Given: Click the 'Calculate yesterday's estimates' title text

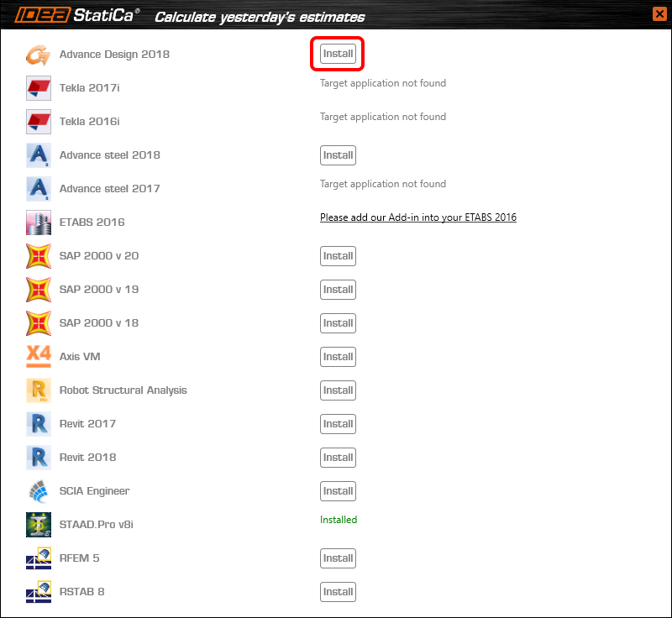Looking at the screenshot, I should [260, 17].
